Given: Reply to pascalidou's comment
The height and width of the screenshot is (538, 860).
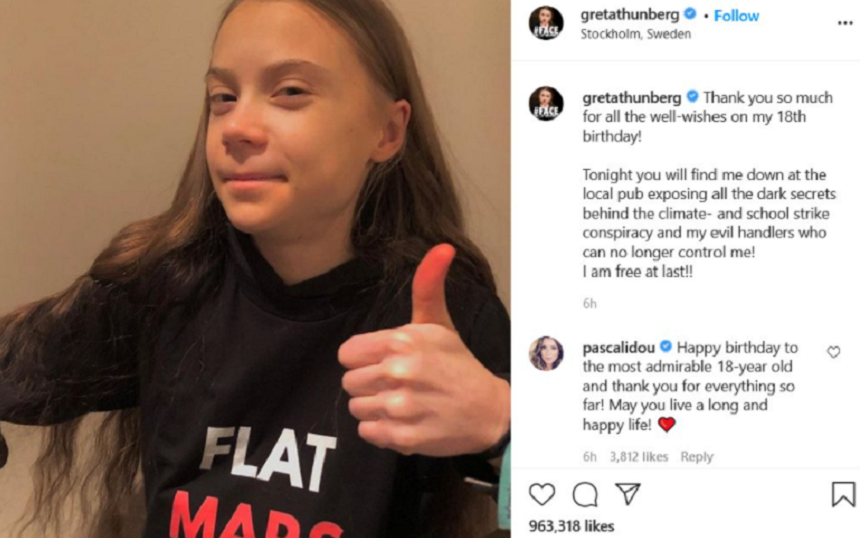Looking at the screenshot, I should 697,456.
